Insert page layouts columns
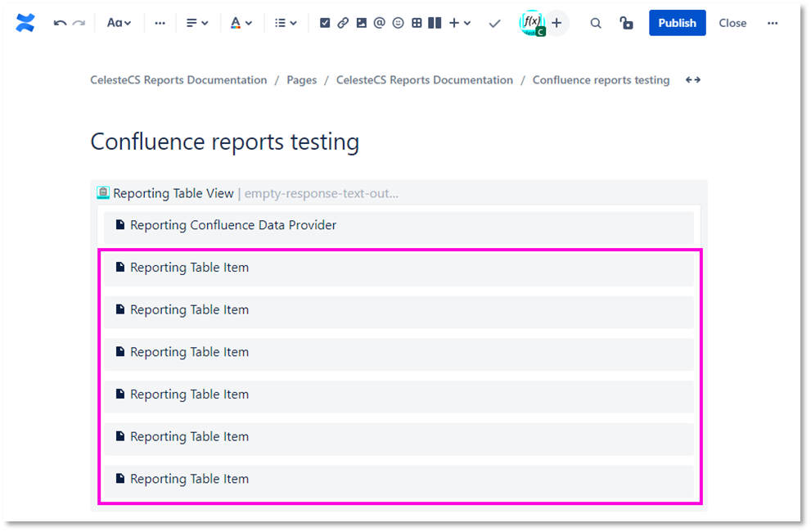811x532 pixels. click(435, 23)
